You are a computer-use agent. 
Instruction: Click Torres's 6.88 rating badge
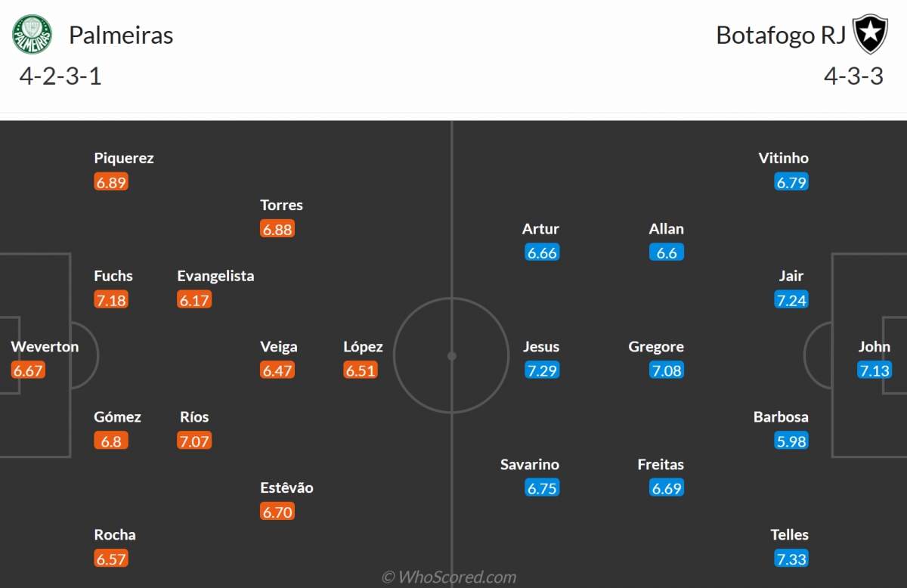[x=277, y=229]
